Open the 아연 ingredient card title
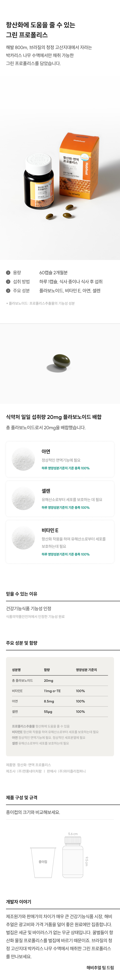Image resolution: width=120 pixels, height=980 pixels. (x=46, y=451)
